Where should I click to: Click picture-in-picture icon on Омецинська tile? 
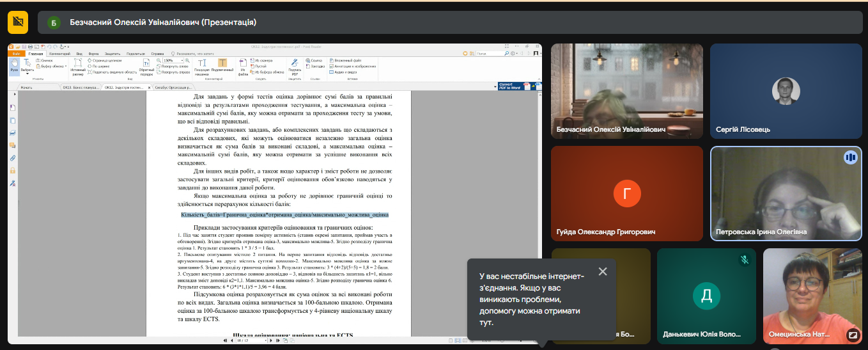[x=852, y=335]
